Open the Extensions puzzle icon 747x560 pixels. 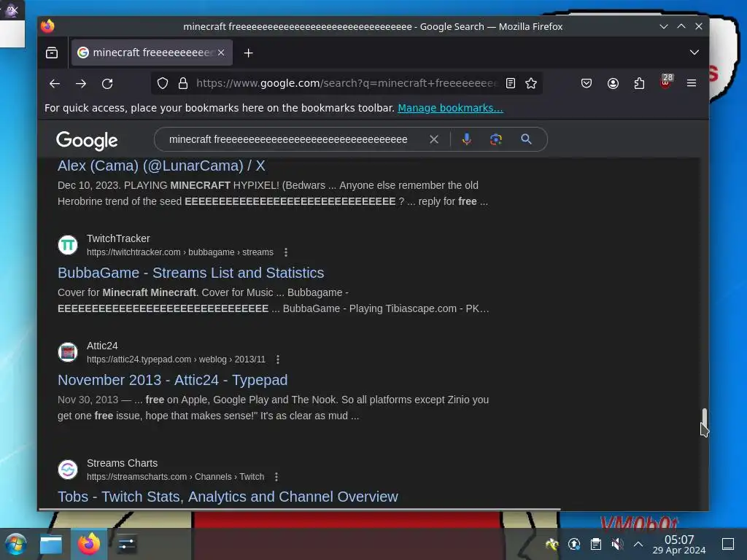click(639, 83)
